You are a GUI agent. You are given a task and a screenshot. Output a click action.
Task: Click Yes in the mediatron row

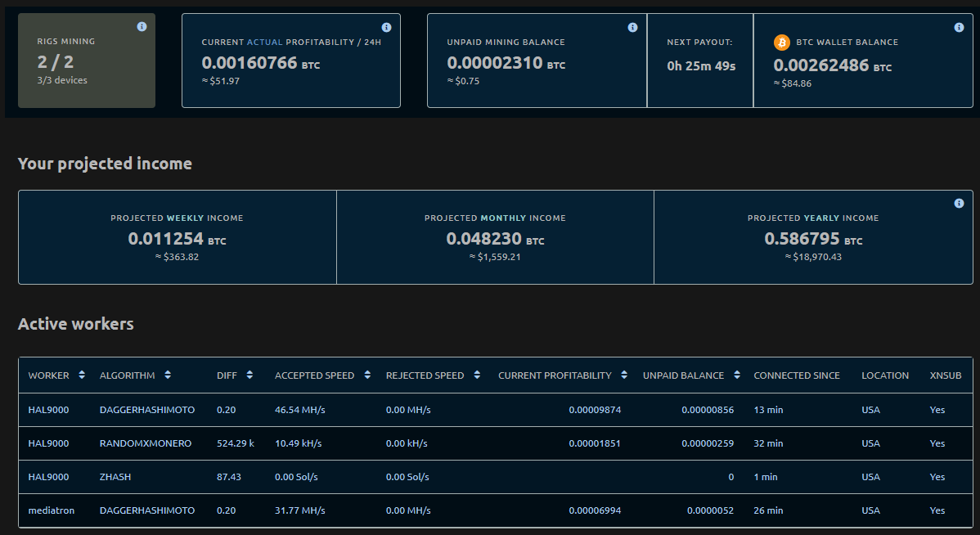[x=937, y=510]
